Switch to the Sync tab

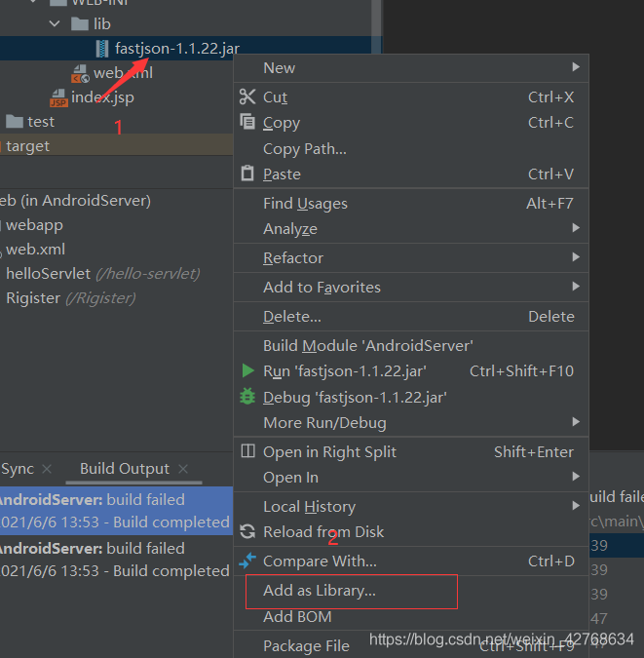click(18, 469)
